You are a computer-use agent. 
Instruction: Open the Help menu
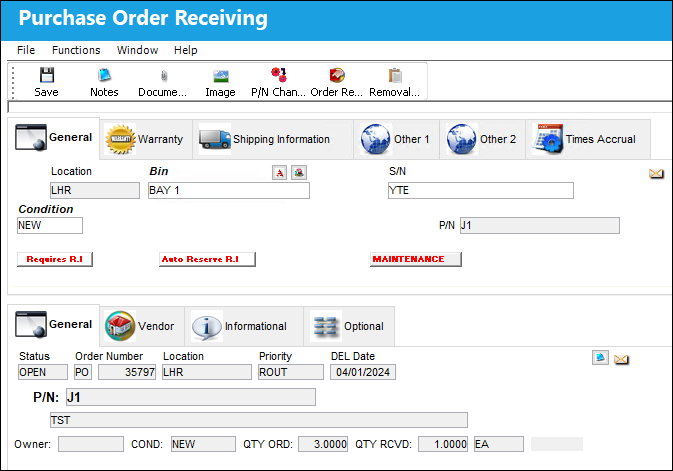coord(185,50)
